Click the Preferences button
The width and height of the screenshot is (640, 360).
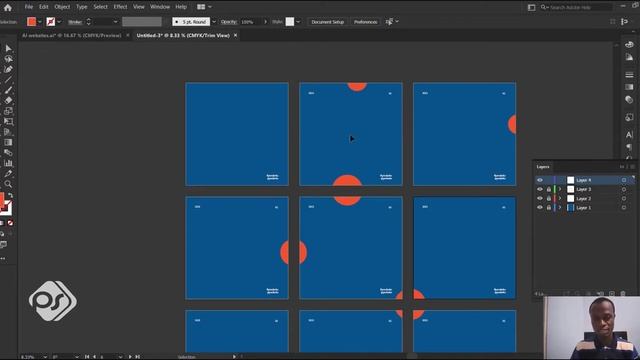tap(365, 22)
